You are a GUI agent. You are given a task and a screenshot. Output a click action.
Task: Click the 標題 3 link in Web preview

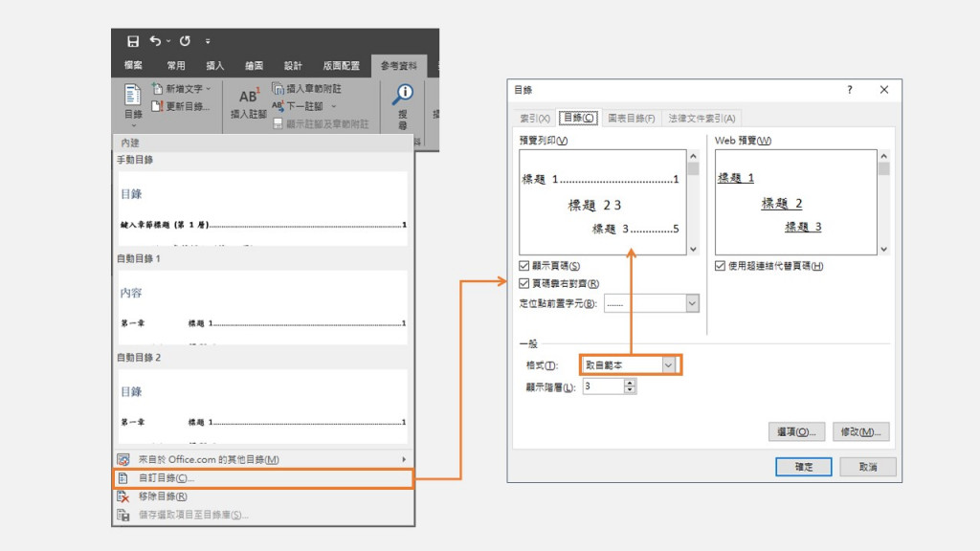click(x=803, y=227)
